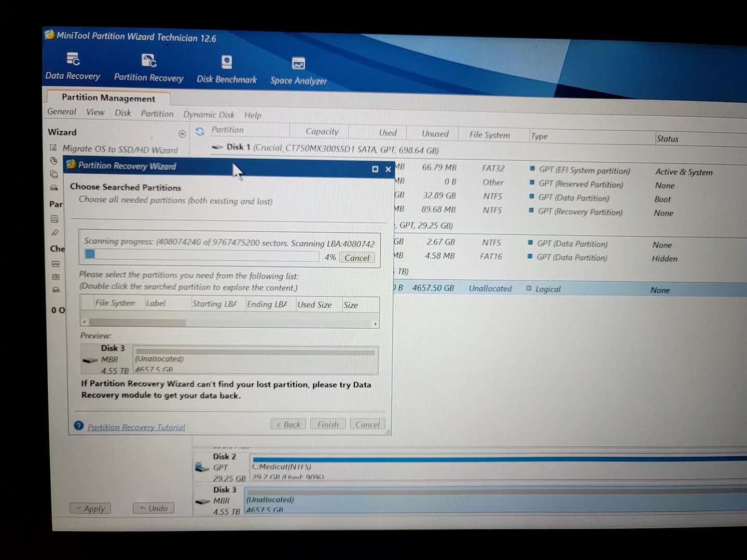Click Unallocated bar in wizard preview
The width and height of the screenshot is (747, 560).
click(x=255, y=359)
